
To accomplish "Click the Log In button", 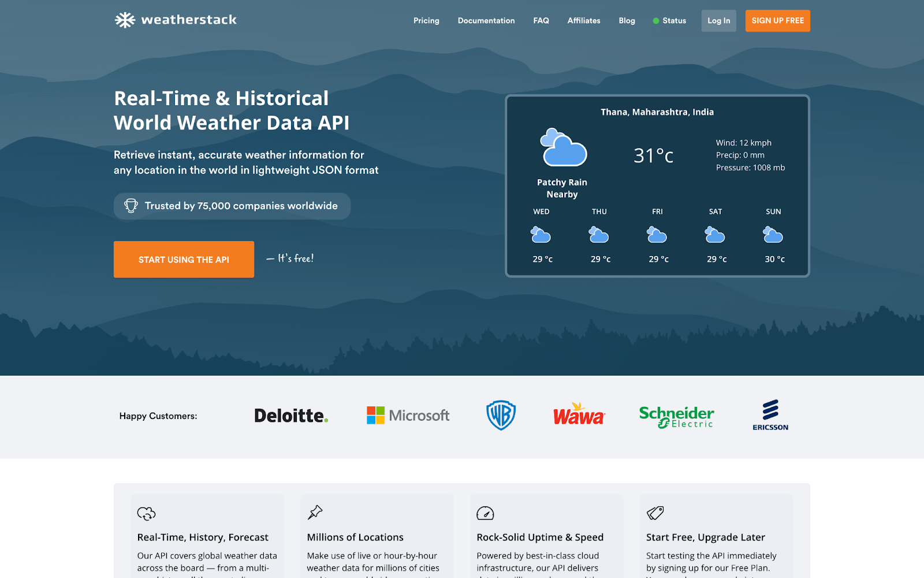I will 718,20.
